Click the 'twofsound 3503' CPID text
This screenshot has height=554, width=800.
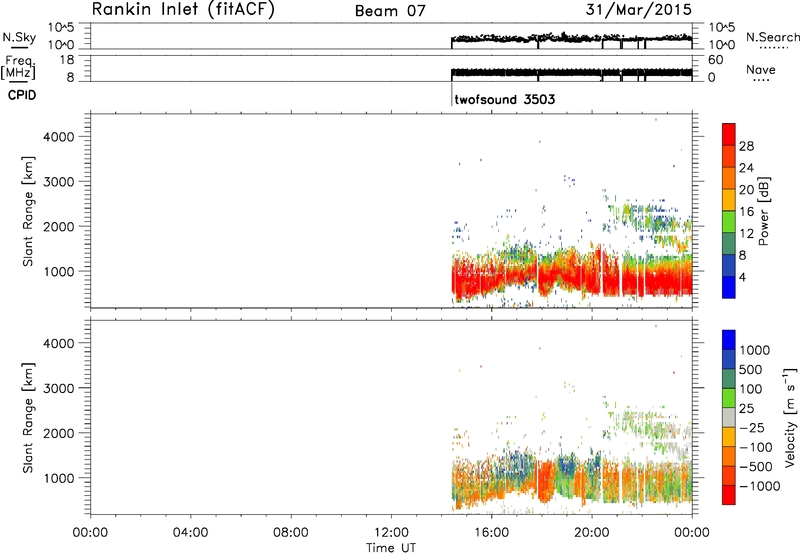[505, 99]
